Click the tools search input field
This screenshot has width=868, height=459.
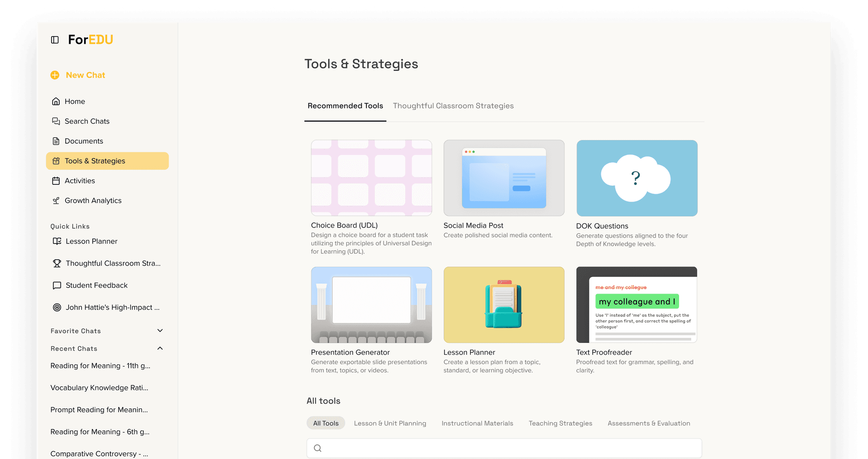pyautogui.click(x=504, y=448)
